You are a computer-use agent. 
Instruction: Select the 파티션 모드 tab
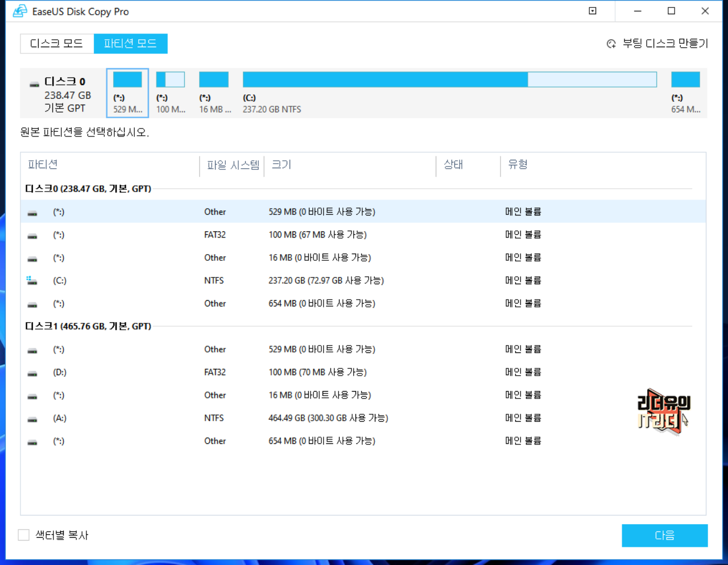130,44
